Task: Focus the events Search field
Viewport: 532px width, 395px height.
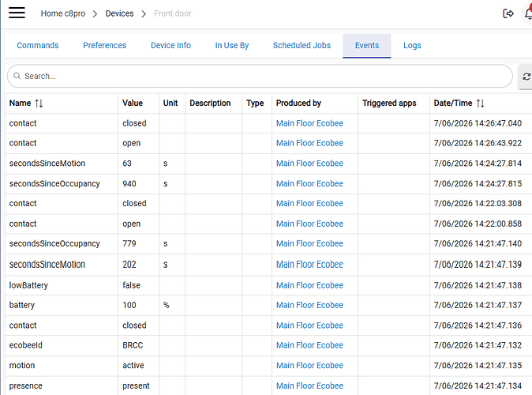Action: (260, 76)
